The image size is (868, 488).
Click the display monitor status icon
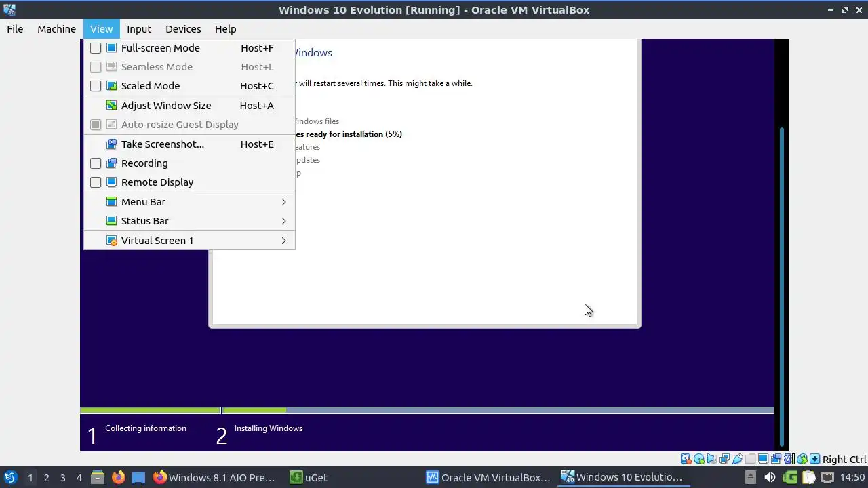tap(763, 459)
